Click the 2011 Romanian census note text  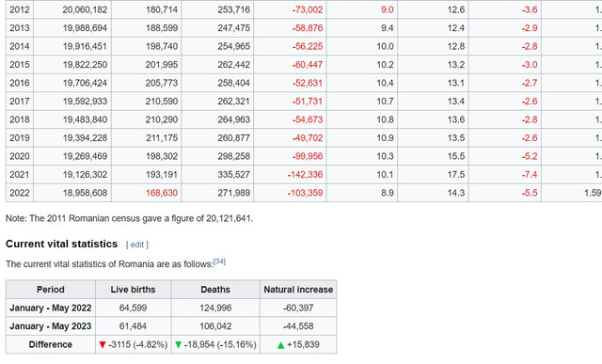pyautogui.click(x=130, y=218)
